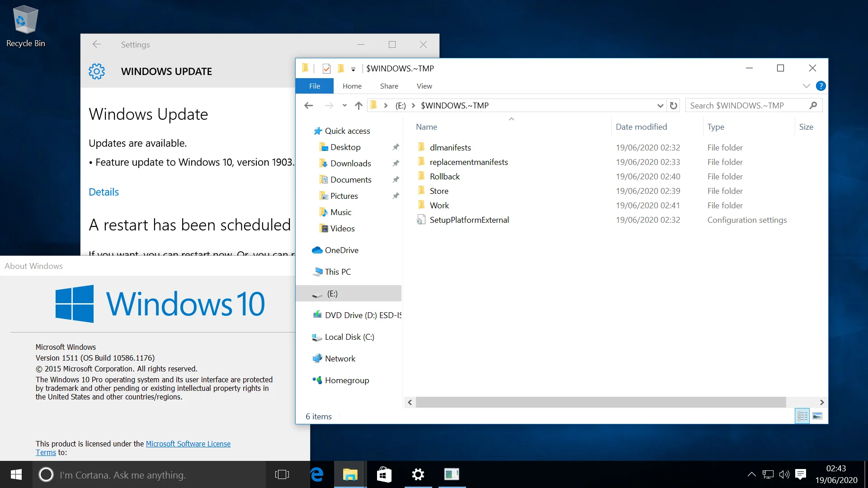Open the Customize Quick Access Toolbar dropdown

[x=353, y=69]
